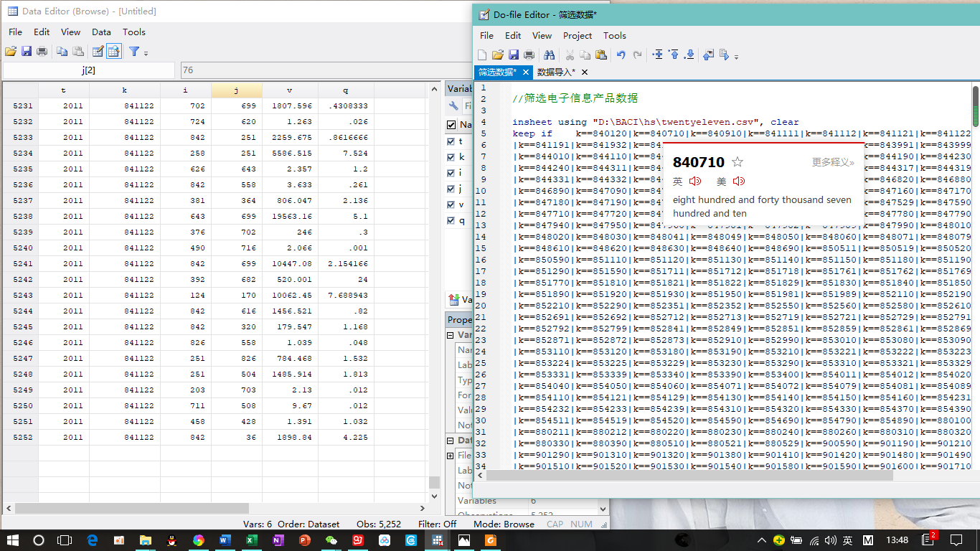Toggle the select-all variables header checkbox
This screenshot has width=980, height=551.
[x=451, y=125]
